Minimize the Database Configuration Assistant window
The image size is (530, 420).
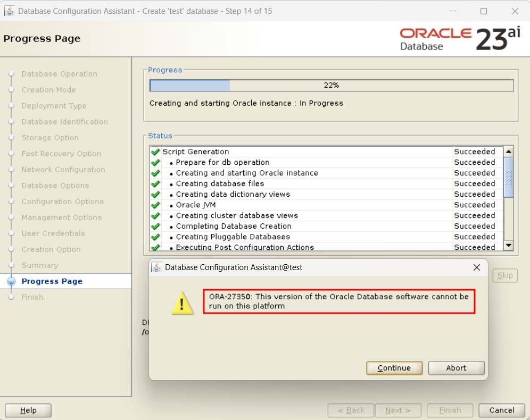[x=453, y=11]
